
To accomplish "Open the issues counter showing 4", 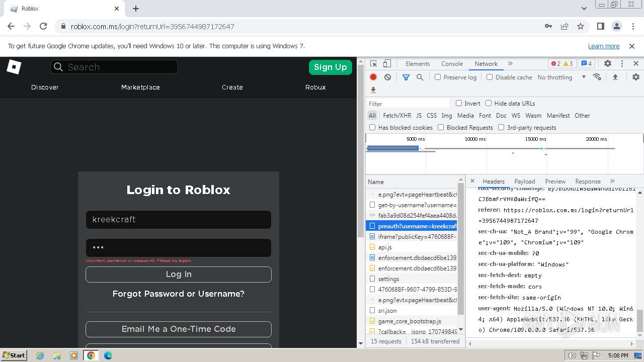I will [586, 64].
